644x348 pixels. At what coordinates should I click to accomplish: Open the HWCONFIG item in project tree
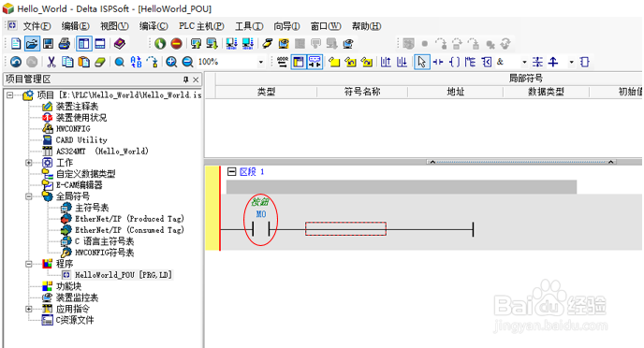[73, 129]
